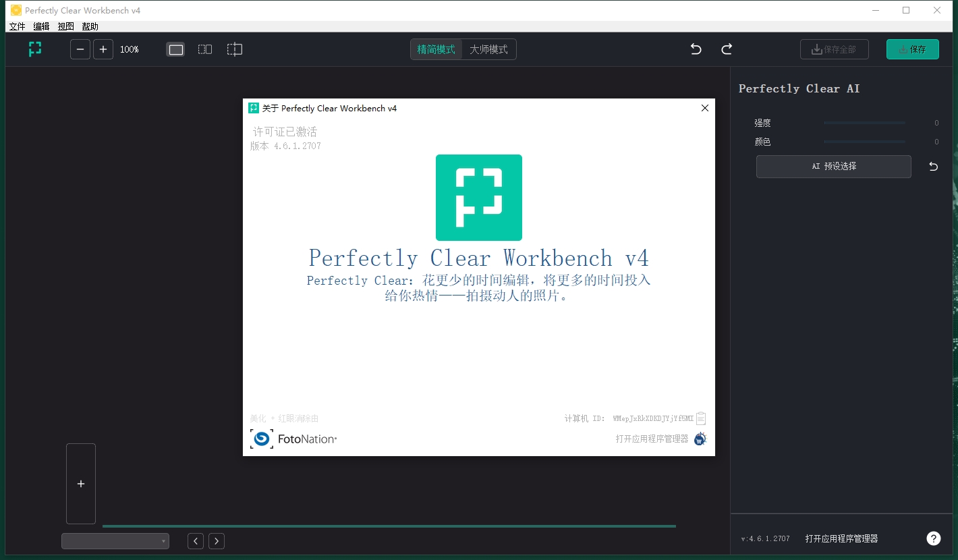Enable split comparison view
Image resolution: width=958 pixels, height=560 pixels.
coord(204,49)
